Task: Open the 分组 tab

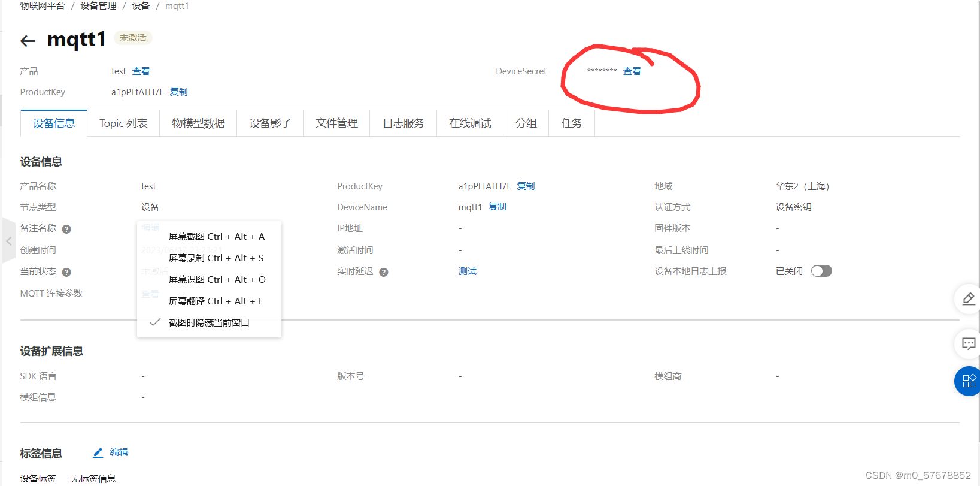Action: pos(526,123)
